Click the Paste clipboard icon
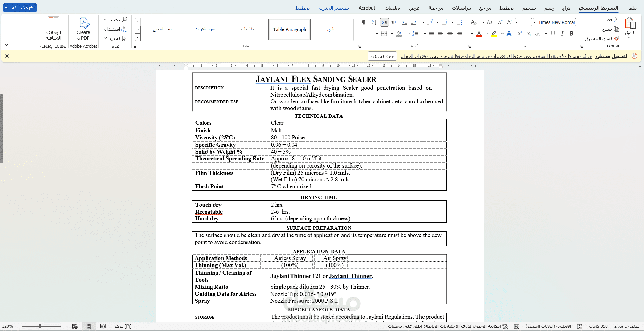Image resolution: width=644 pixels, height=331 pixels. coord(630,24)
